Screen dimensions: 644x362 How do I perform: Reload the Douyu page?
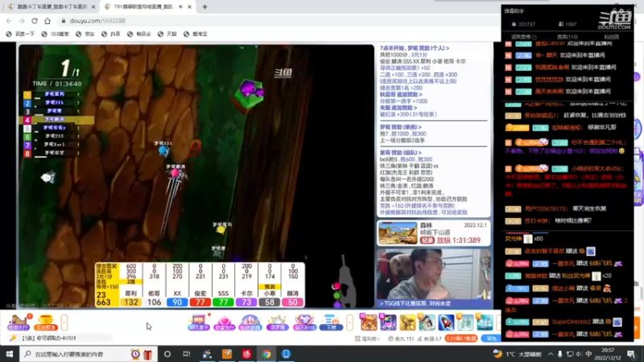coord(35,21)
